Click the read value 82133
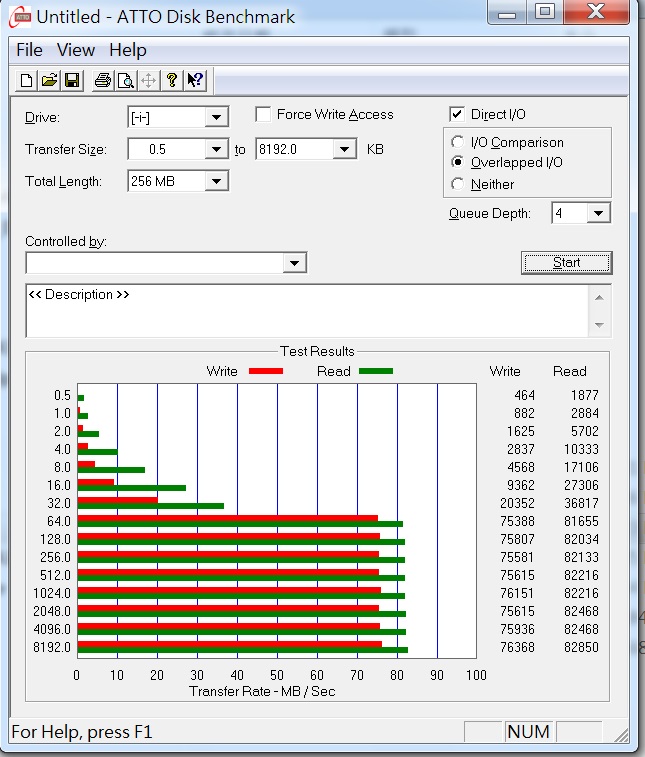This screenshot has width=645, height=757. pyautogui.click(x=581, y=557)
